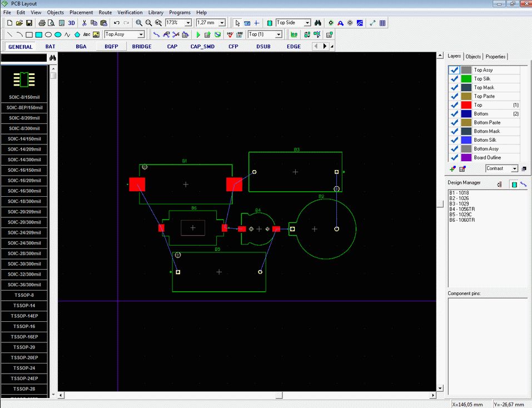Click the grid table icon in toolbar
The height and width of the screenshot is (408, 532).
click(382, 23)
